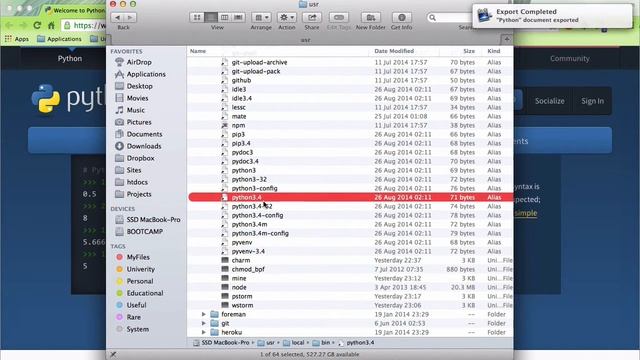Add a new Finder tab with plus button
Image resolution: width=640 pixels, height=360 pixels.
(507, 40)
